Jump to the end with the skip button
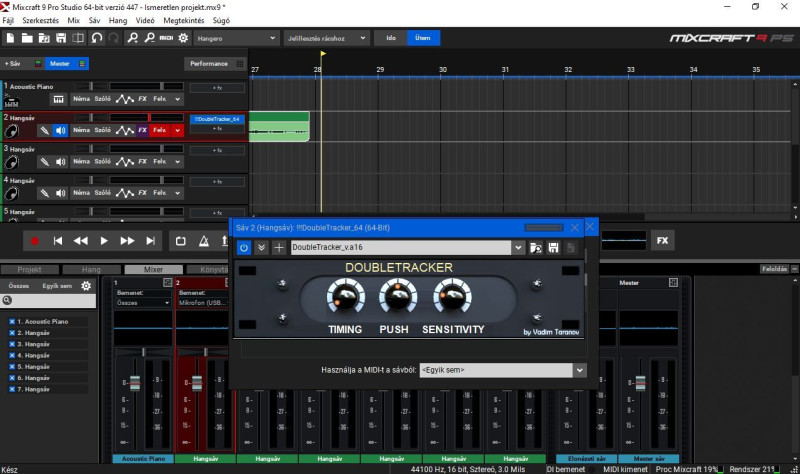Viewport: 800px width, 474px height. point(151,241)
